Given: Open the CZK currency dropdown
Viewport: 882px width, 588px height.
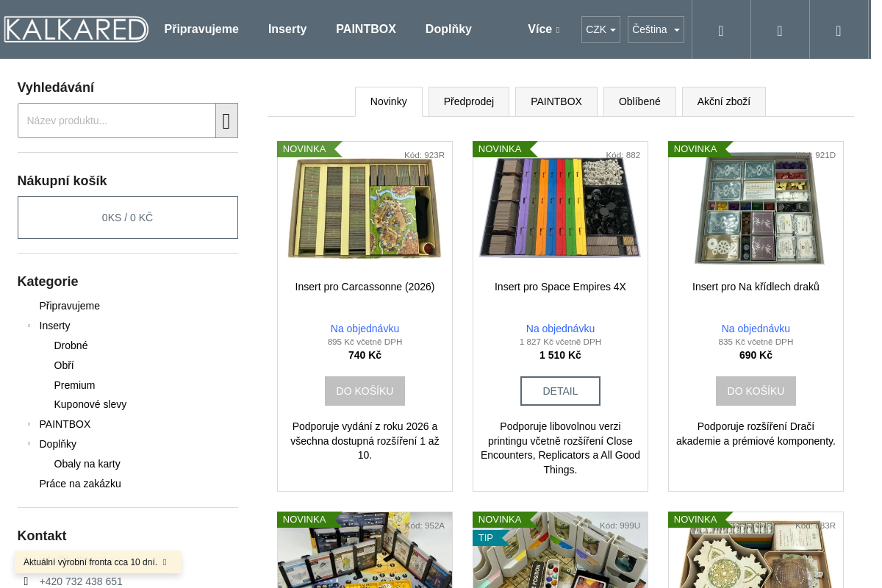Looking at the screenshot, I should tap(600, 29).
